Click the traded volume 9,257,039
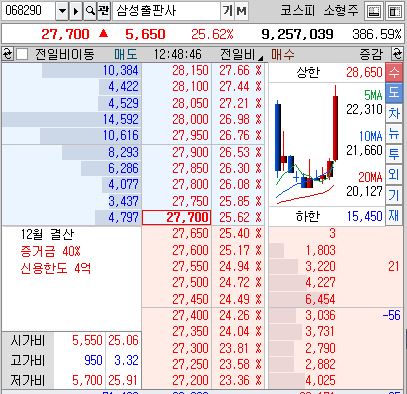Screen dimensions: 407x394 coord(297,34)
